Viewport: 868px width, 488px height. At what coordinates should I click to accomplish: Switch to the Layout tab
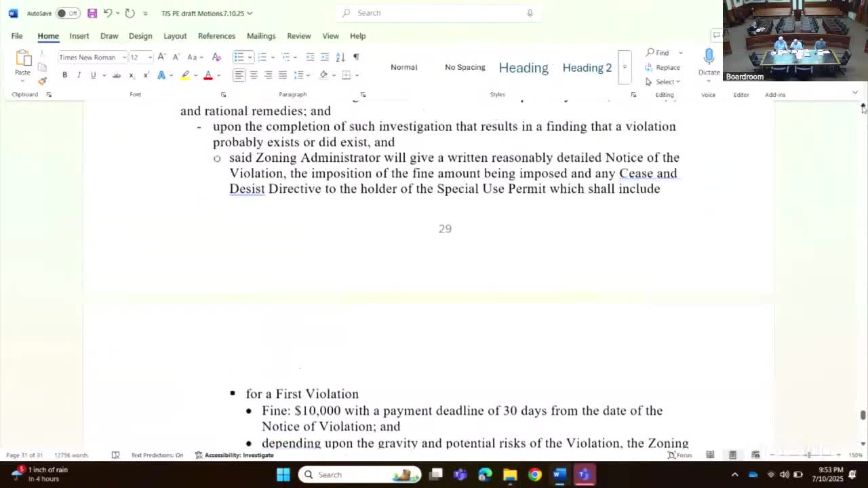175,36
